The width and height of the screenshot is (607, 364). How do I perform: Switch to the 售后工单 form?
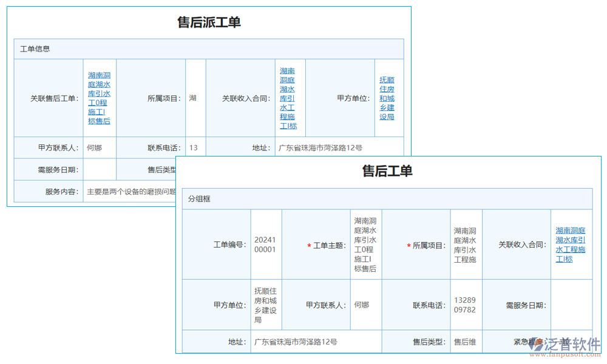(388, 172)
